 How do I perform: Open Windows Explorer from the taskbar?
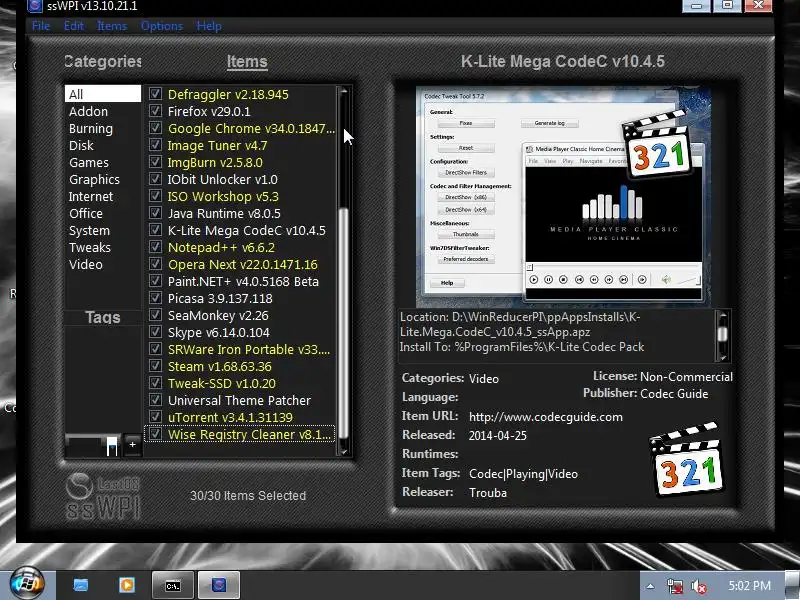81,585
